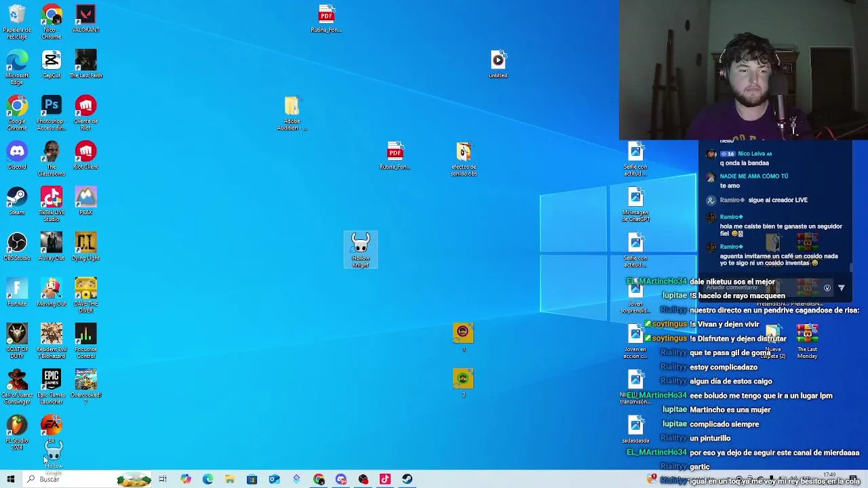
Task: Select the FL Studio 2024 icon
Action: tap(17, 432)
